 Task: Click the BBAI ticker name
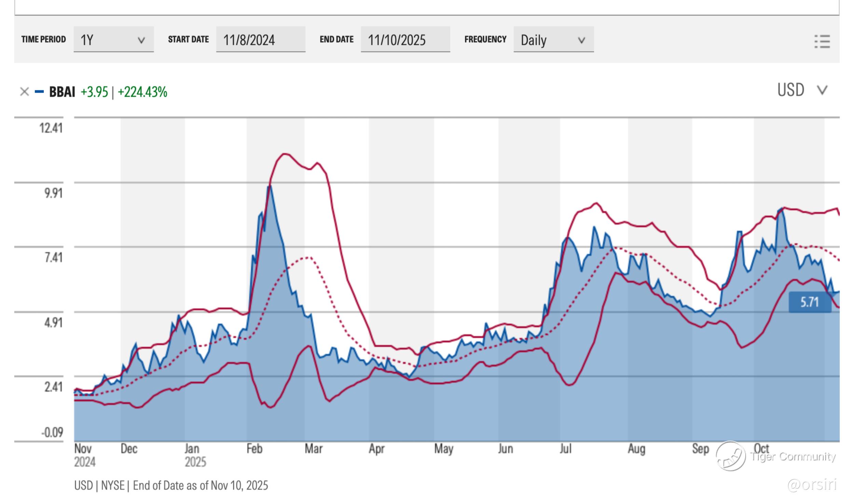click(x=62, y=92)
